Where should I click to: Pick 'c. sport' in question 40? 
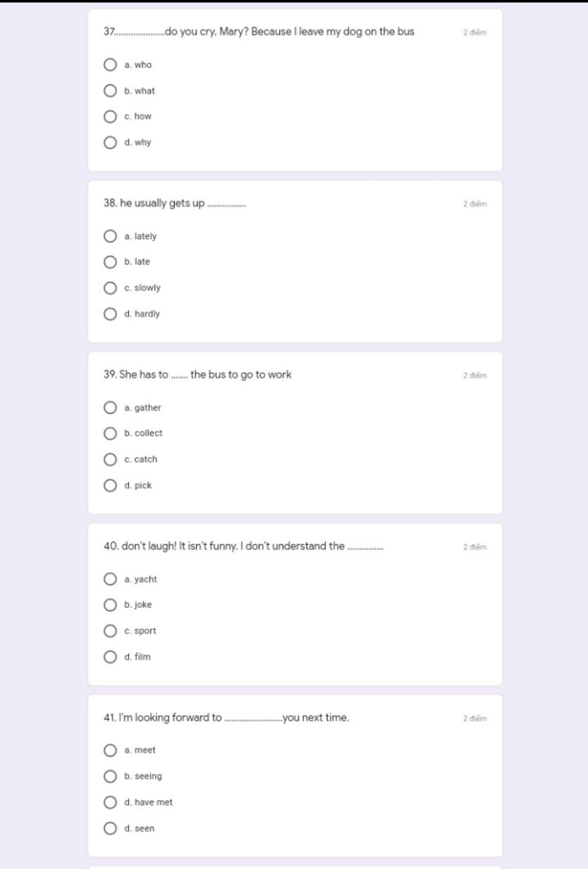click(110, 631)
